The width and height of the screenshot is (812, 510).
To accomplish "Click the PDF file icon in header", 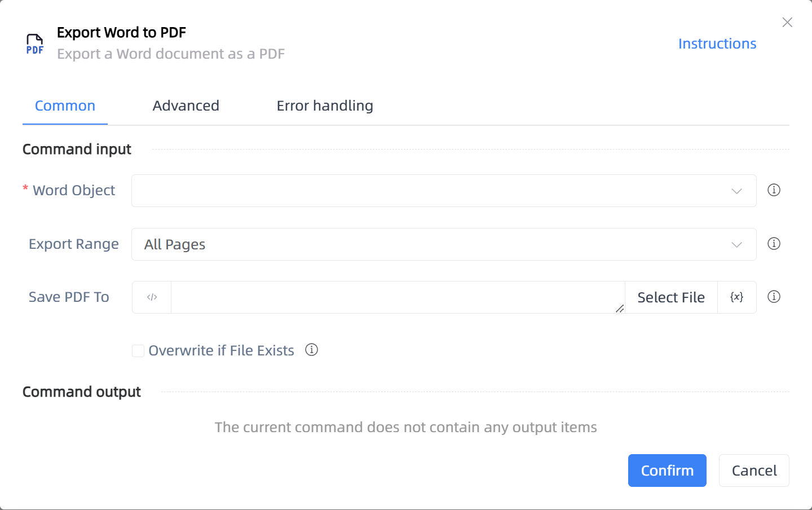I will (35, 44).
